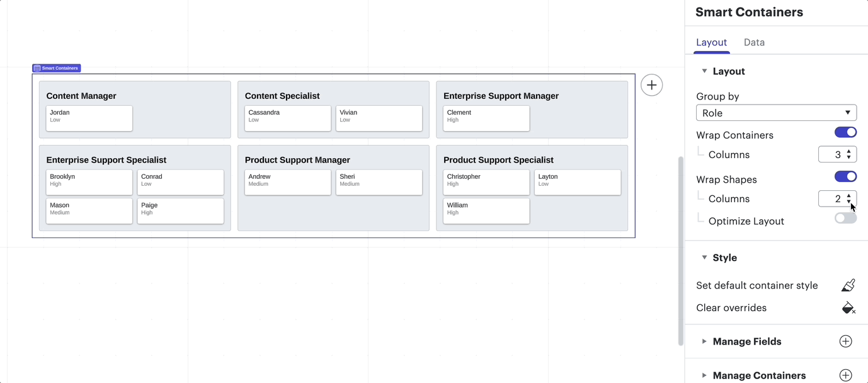The image size is (868, 383).
Task: Click the circular plus button near the container frame
Action: tap(651, 84)
